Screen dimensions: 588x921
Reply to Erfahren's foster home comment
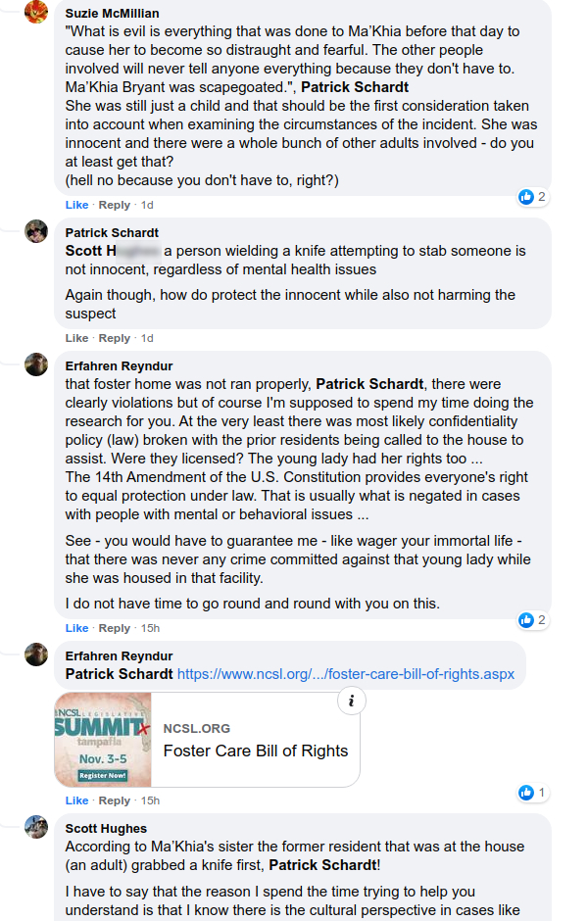click(115, 628)
